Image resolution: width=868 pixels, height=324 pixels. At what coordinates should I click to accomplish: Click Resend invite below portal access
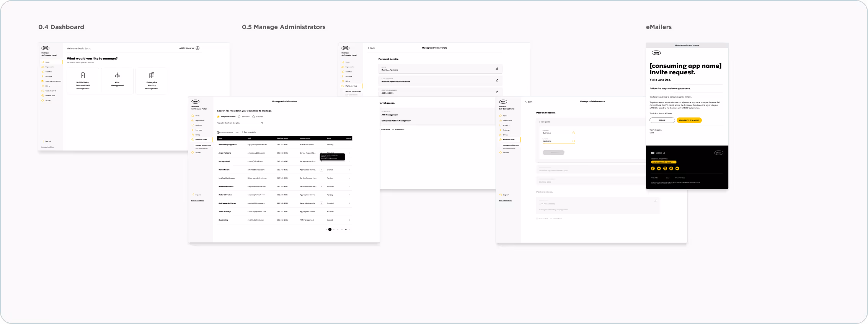[398, 130]
